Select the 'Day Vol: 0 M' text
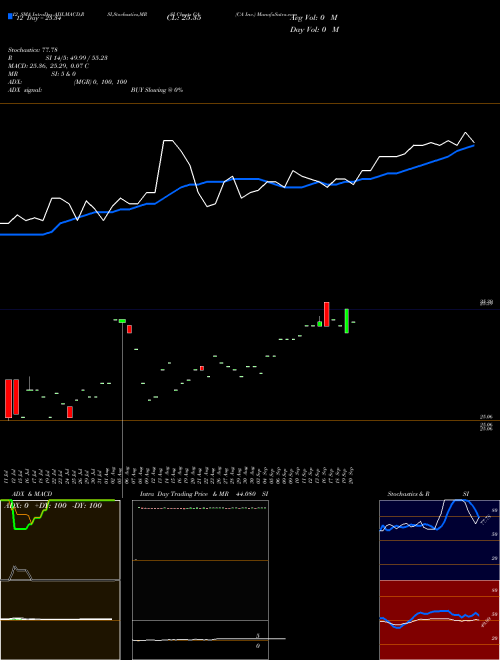Image resolution: width=500 pixels, height=660 pixels. point(314,30)
